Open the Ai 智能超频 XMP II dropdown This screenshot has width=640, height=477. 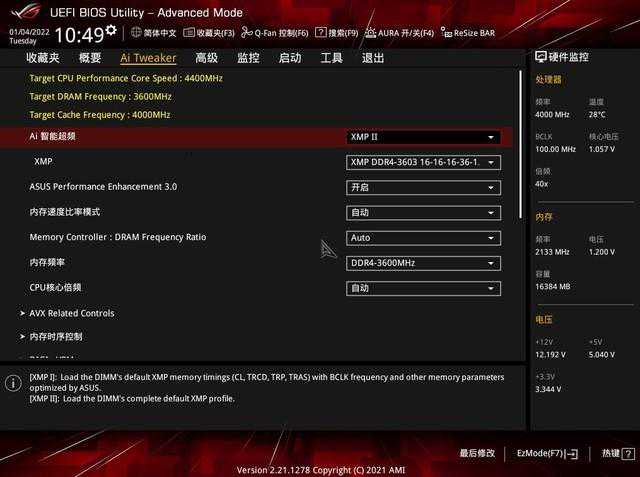[423, 137]
